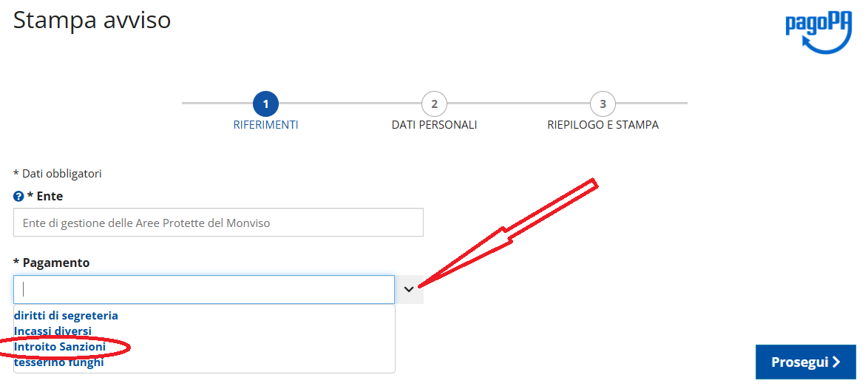Open RIEPILOGO E STAMPA step label
This screenshot has height=389, width=868.
tap(603, 125)
